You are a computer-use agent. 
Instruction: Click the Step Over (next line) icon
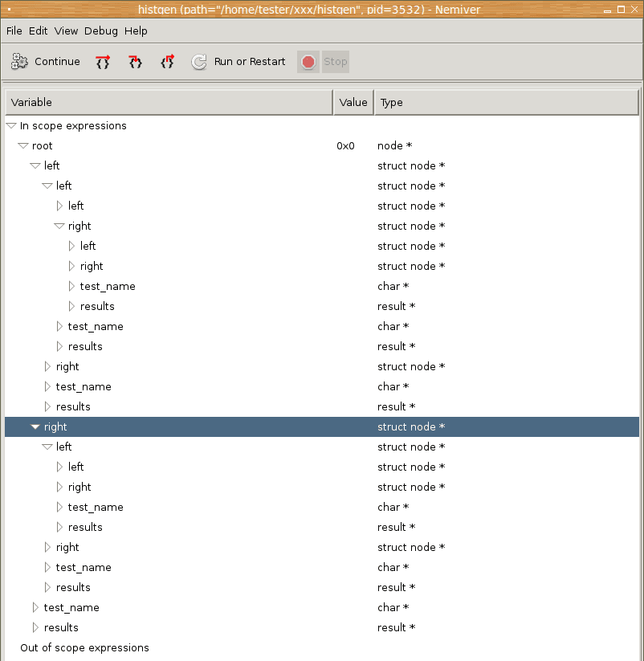[103, 62]
